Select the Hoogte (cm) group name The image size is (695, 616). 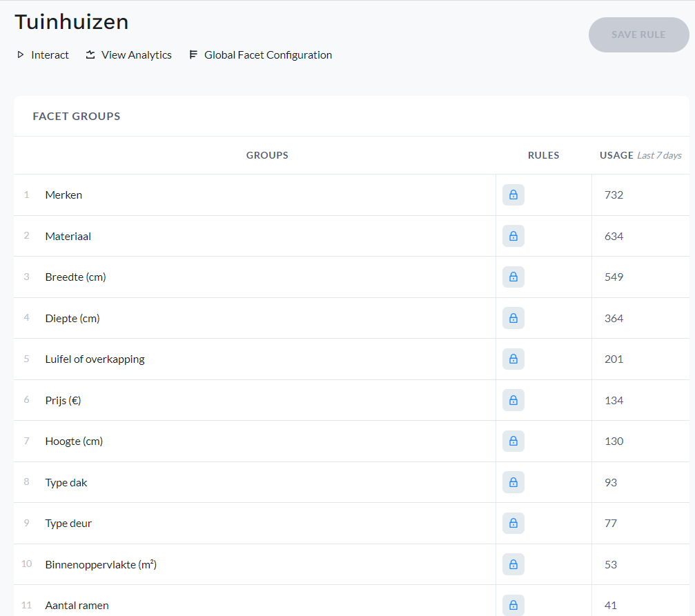74,441
